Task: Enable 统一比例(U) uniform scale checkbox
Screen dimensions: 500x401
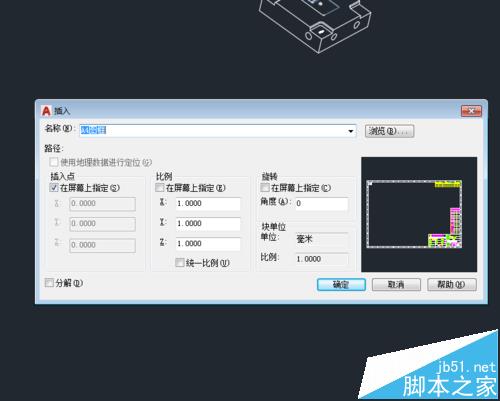Action: pos(180,263)
